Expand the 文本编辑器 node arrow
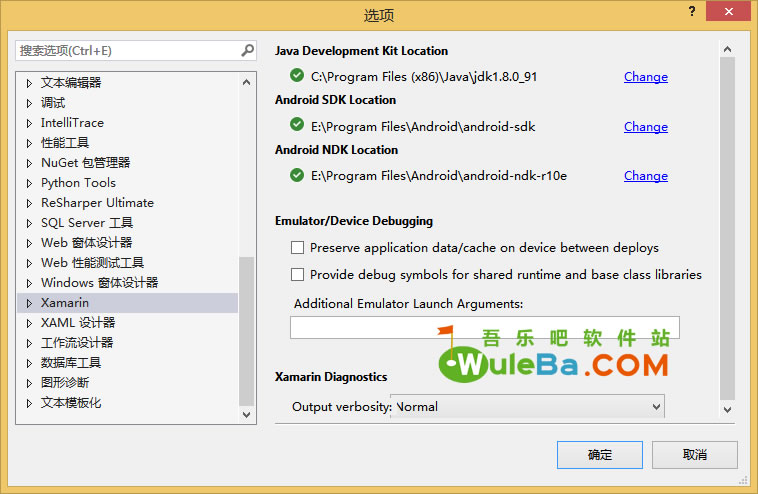 (29, 83)
